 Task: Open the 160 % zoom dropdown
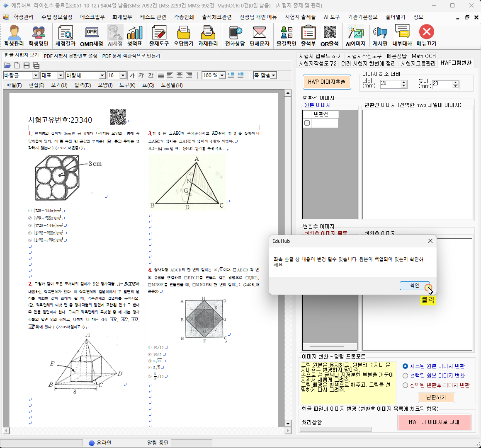(222, 75)
